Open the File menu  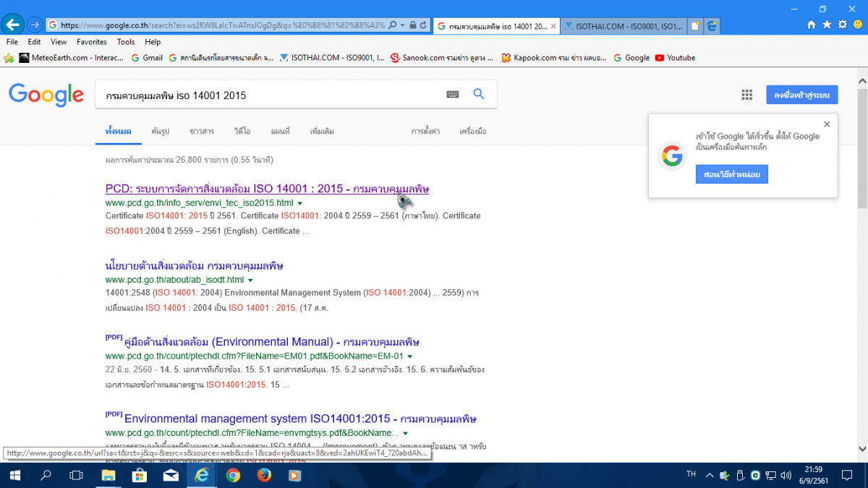(12, 42)
